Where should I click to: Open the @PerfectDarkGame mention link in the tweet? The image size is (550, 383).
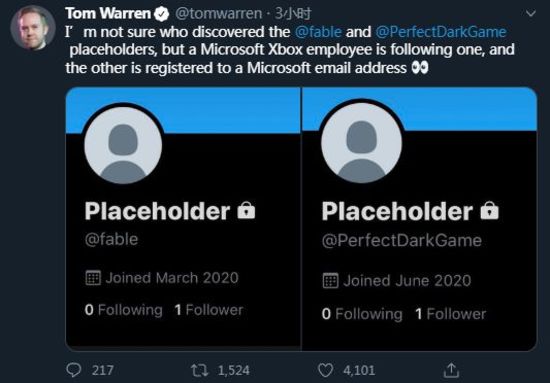pyautogui.click(x=441, y=32)
